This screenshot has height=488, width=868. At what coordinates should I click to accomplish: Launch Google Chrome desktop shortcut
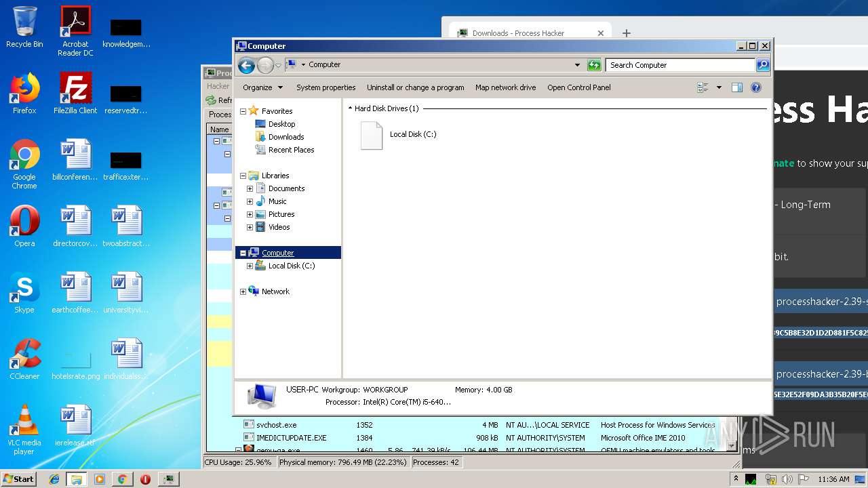24,164
